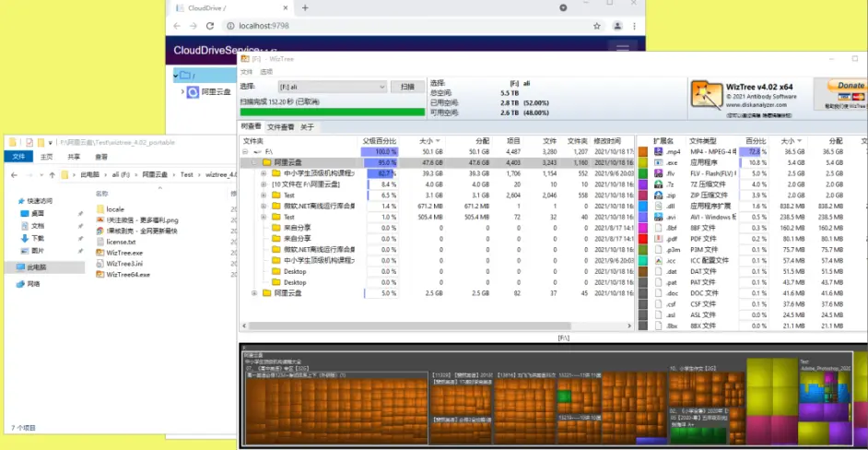
Task: Open WizTree 选项 menu
Action: click(266, 72)
